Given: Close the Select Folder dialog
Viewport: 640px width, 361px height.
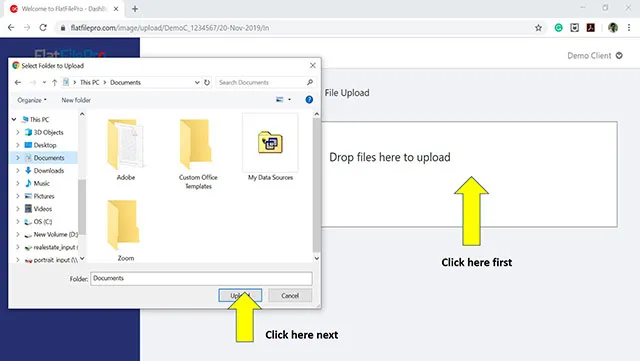Looking at the screenshot, I should [313, 65].
